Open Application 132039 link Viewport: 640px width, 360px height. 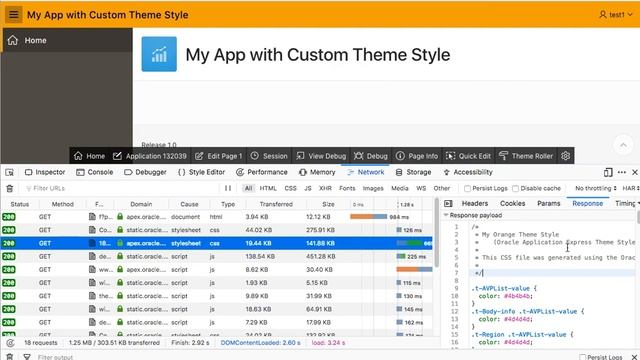pyautogui.click(x=149, y=156)
